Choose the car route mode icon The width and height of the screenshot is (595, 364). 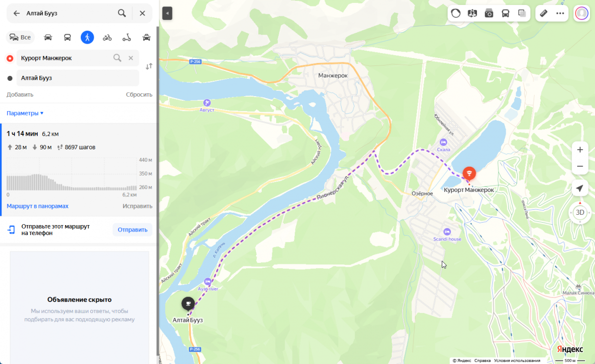(x=48, y=37)
